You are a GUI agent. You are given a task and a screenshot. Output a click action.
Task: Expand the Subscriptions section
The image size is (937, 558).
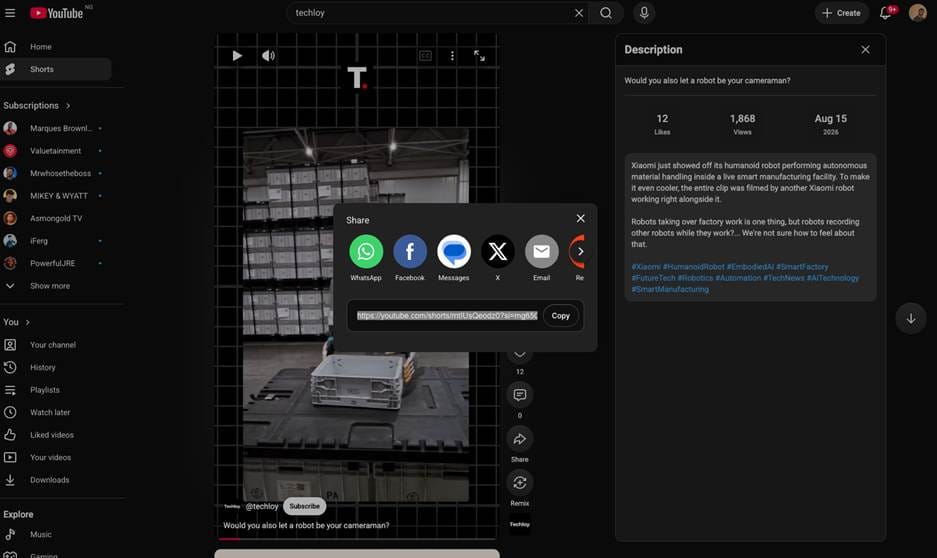click(x=37, y=105)
